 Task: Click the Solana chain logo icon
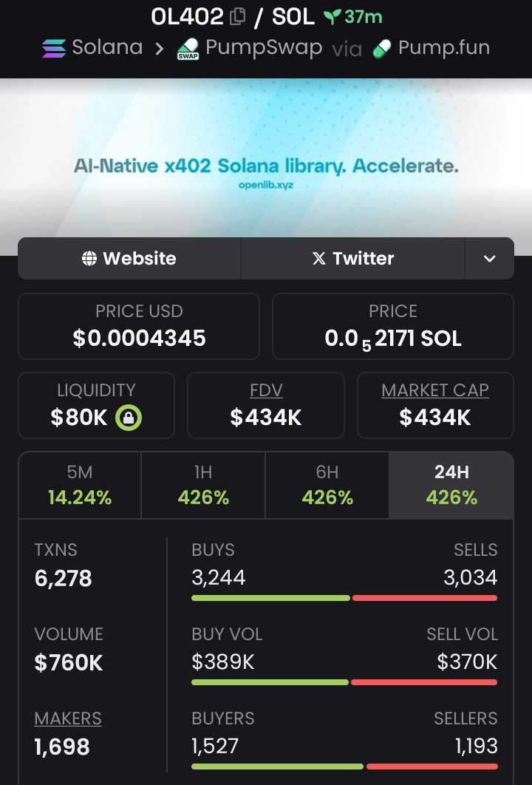[x=53, y=48]
